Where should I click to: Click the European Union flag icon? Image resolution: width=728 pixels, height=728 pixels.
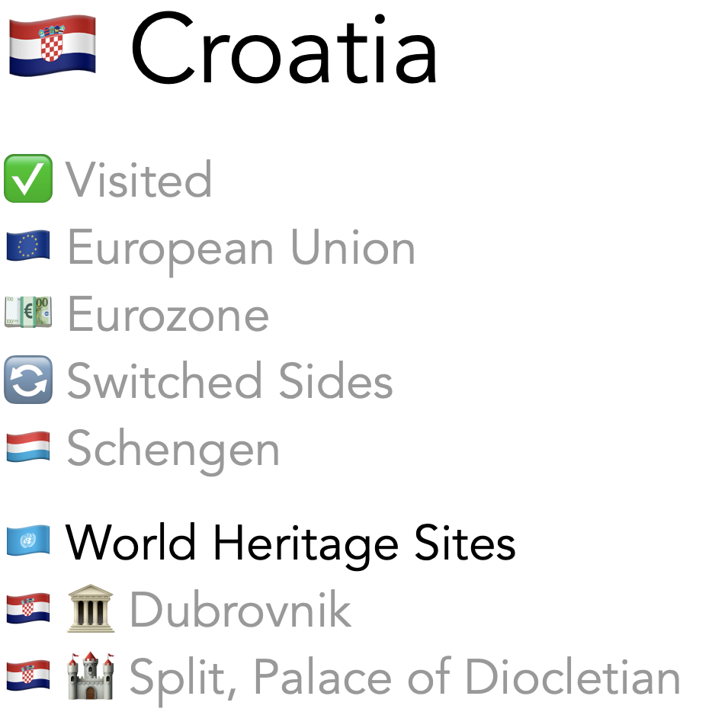[x=28, y=247]
